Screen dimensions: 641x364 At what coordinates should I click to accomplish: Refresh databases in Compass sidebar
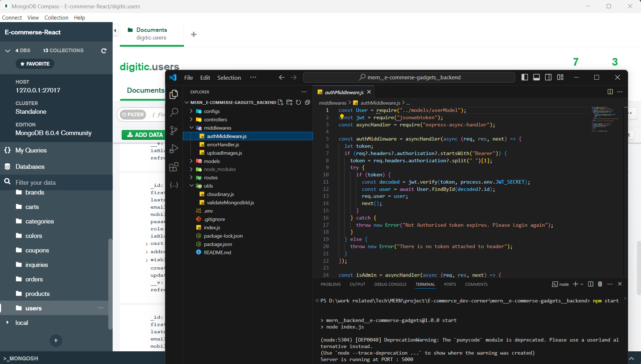point(104,51)
